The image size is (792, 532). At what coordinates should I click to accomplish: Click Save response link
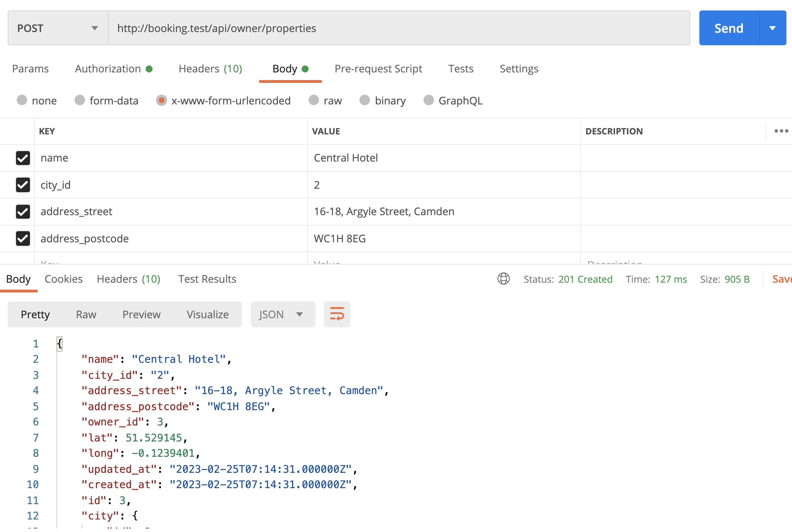tap(782, 279)
